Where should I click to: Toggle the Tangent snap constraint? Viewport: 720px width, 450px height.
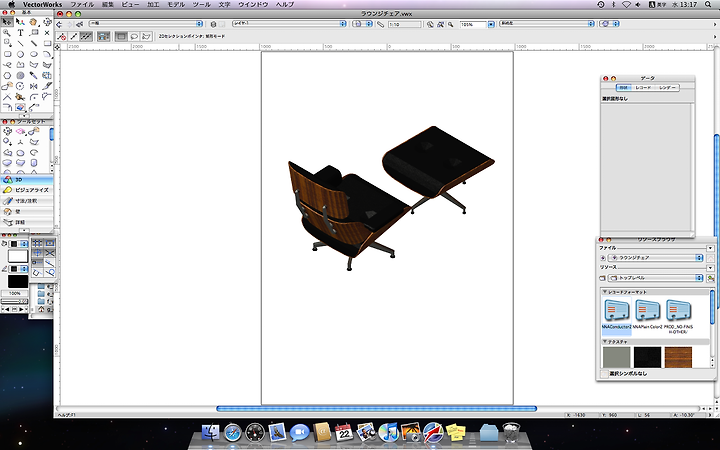click(50, 272)
